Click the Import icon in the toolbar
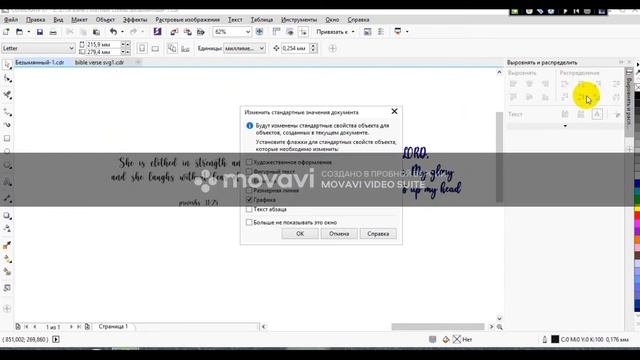640x360 pixels. (x=174, y=32)
